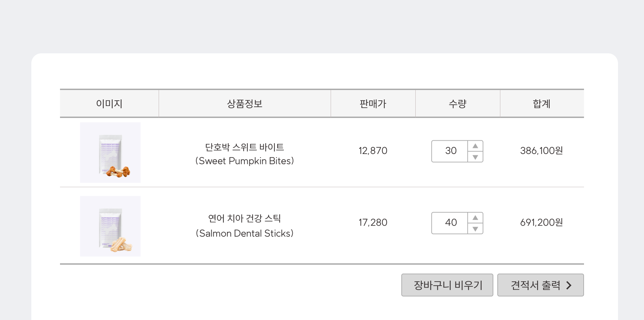Image resolution: width=644 pixels, height=320 pixels.
Task: Increase quantity for Salmon Dental Sticks
Action: (475, 218)
